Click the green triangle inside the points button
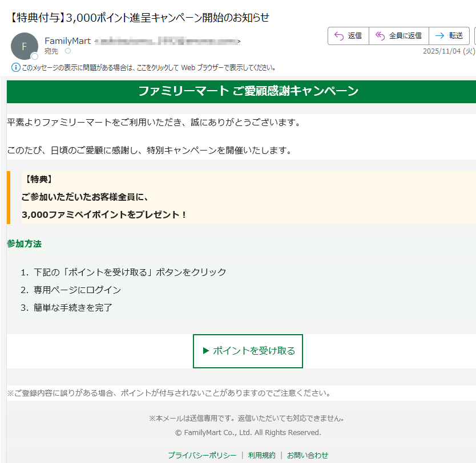 point(205,352)
